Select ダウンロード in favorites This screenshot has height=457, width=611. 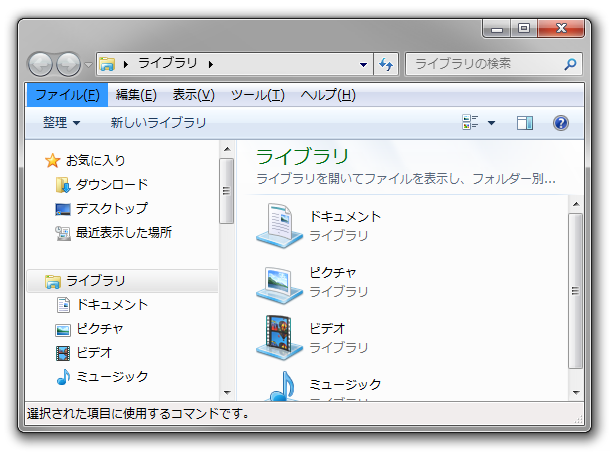(x=112, y=184)
